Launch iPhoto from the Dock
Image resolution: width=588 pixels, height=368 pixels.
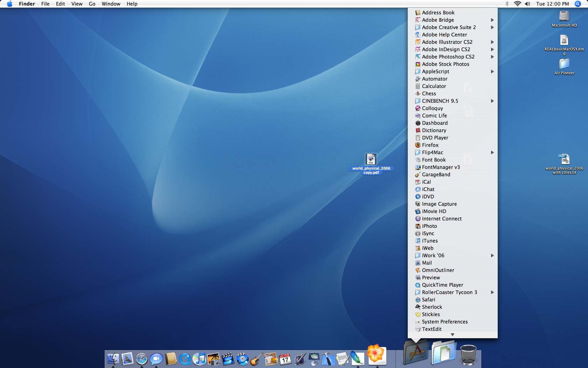coord(213,359)
